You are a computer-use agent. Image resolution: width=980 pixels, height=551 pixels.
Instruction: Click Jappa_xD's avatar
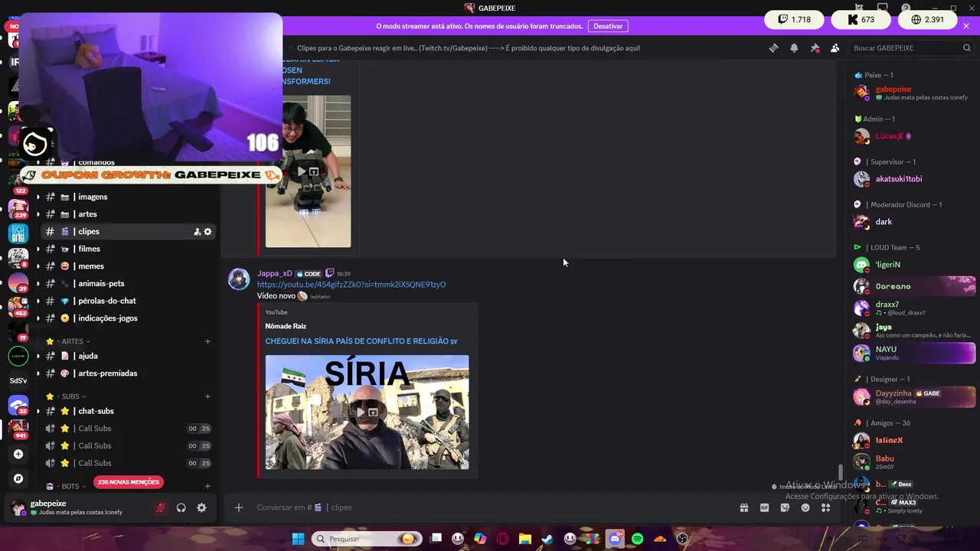[239, 279]
